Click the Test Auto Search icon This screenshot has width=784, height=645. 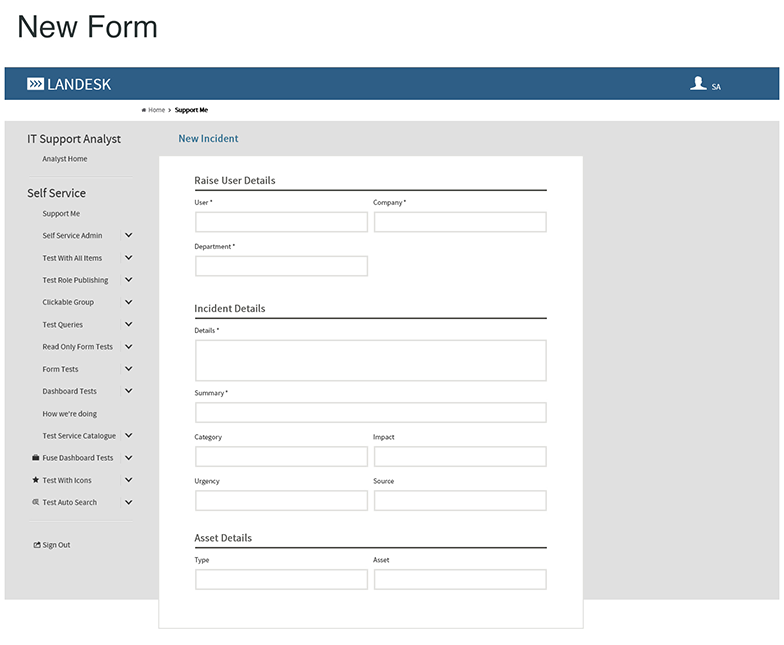pos(36,502)
